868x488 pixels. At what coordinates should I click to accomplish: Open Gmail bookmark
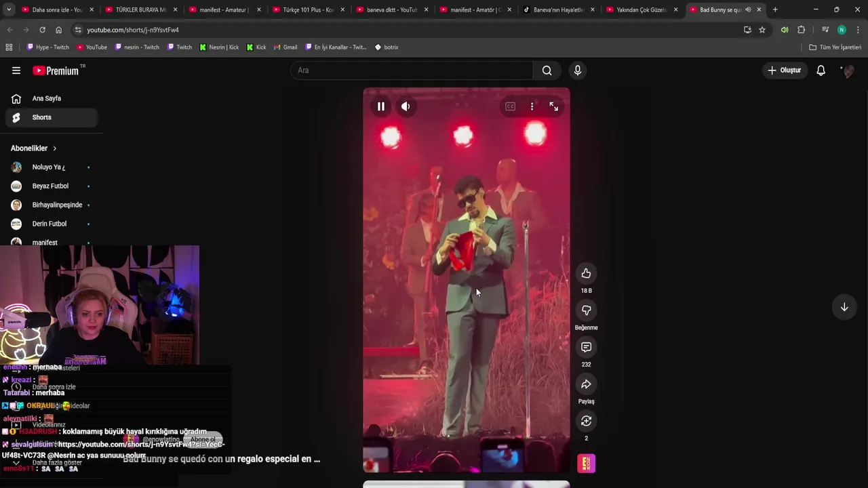(x=285, y=47)
